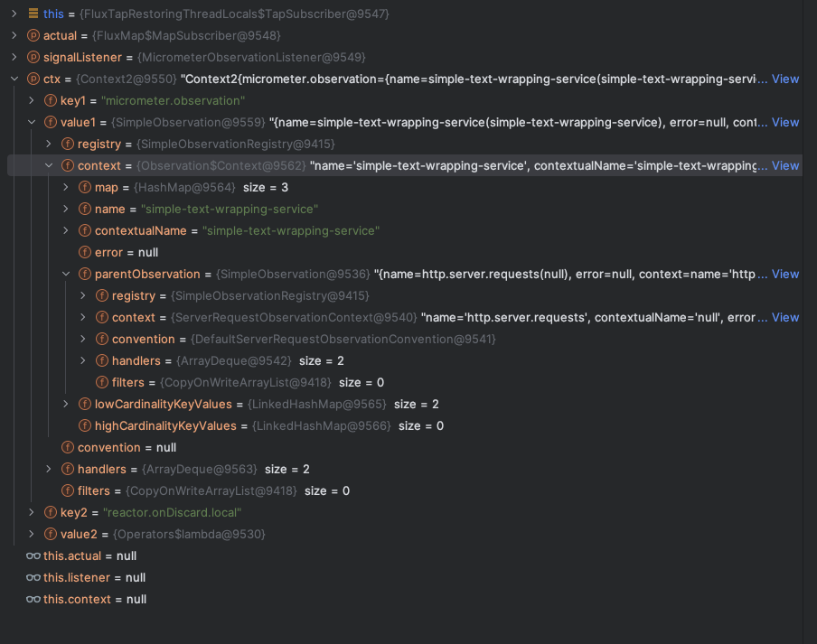Collapse the context Observation$Context node
The image size is (817, 644).
(x=49, y=165)
